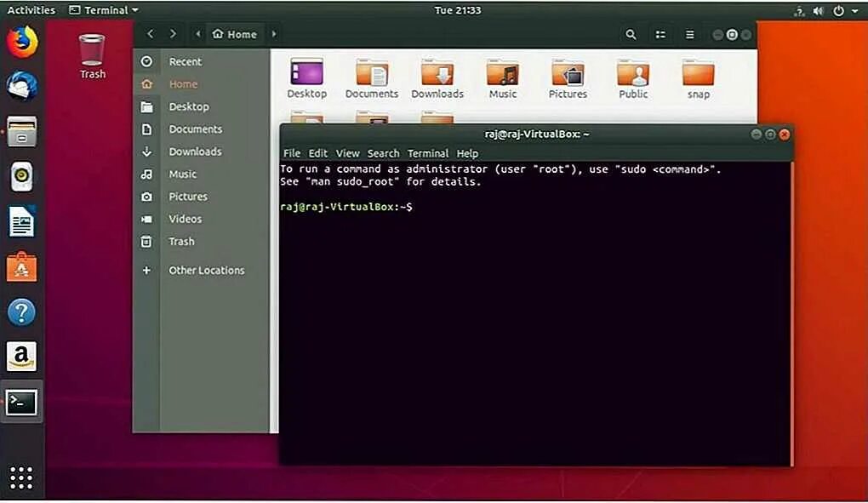Open the Pictures folder icon in Files

(x=568, y=78)
